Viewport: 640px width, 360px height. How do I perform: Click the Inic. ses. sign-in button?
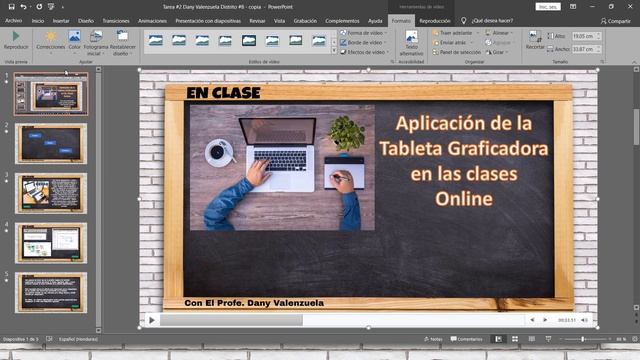pos(548,7)
